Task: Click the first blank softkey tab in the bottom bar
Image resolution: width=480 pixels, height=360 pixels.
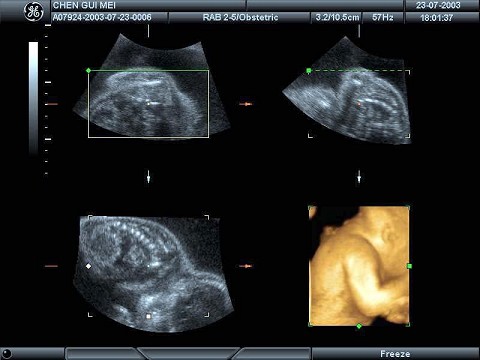Action: point(101,354)
